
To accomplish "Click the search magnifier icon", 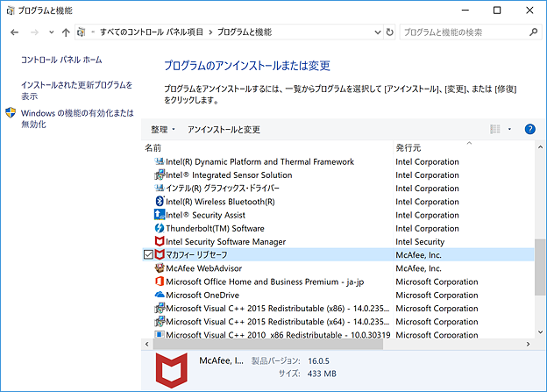I will (x=533, y=32).
